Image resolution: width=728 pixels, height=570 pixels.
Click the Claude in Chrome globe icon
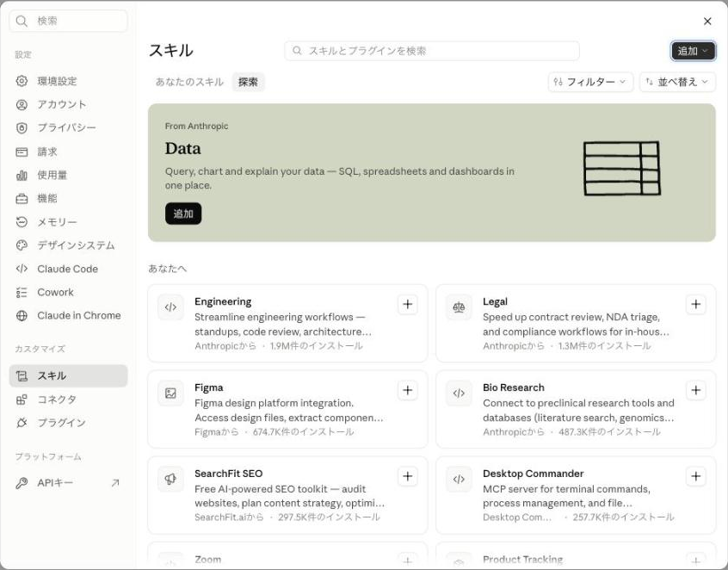22,315
